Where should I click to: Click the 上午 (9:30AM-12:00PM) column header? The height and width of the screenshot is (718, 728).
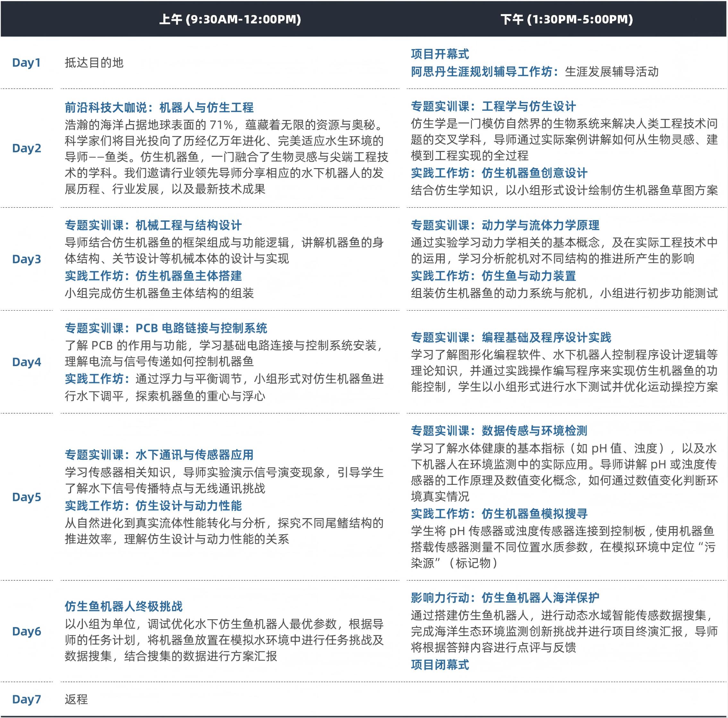pos(230,19)
